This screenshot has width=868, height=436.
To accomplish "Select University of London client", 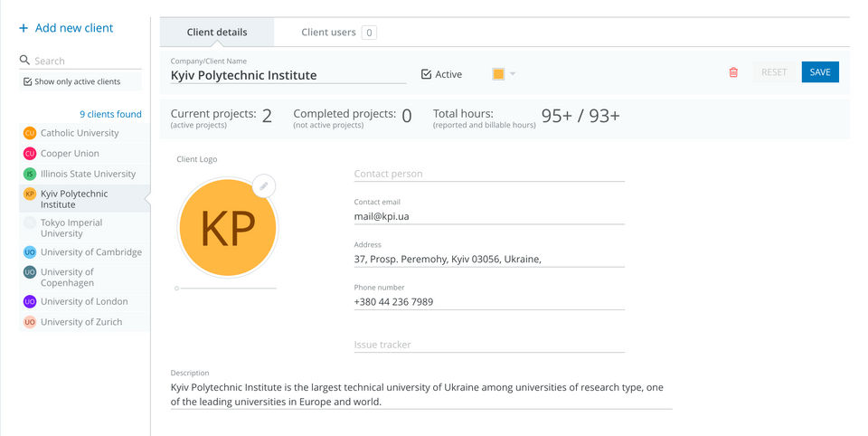I will pyautogui.click(x=85, y=301).
